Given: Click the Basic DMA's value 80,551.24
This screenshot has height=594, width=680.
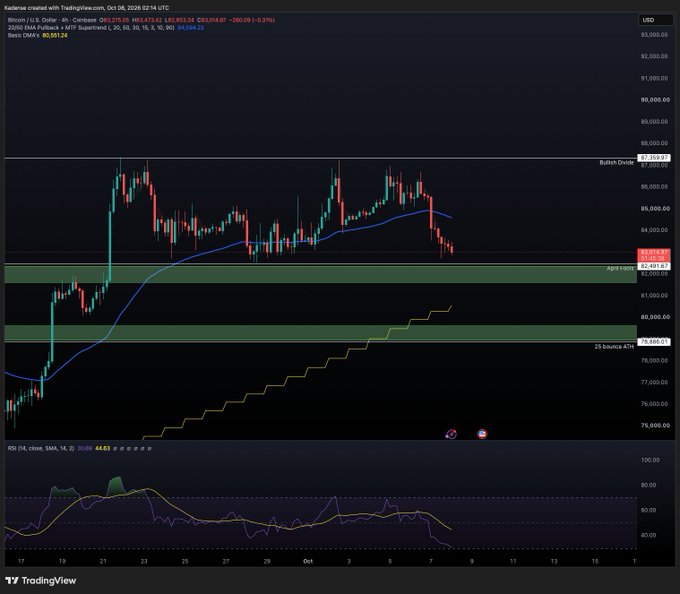Looking at the screenshot, I should click(x=55, y=36).
